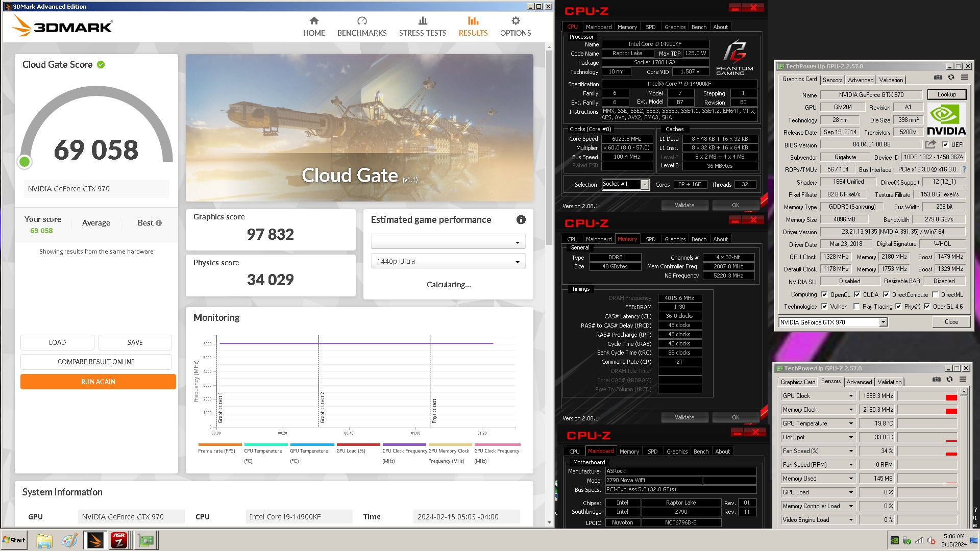Expand the Fan Speed (%) sensor dropdown

[x=851, y=451]
